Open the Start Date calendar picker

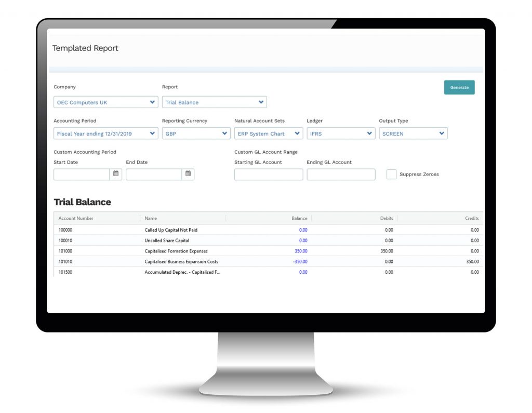click(116, 174)
